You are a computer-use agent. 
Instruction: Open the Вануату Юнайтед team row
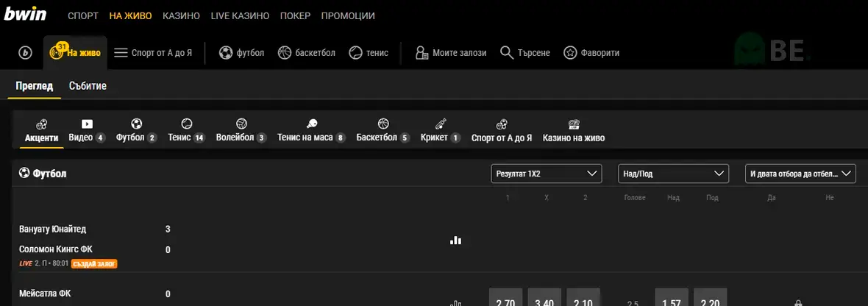click(52, 229)
